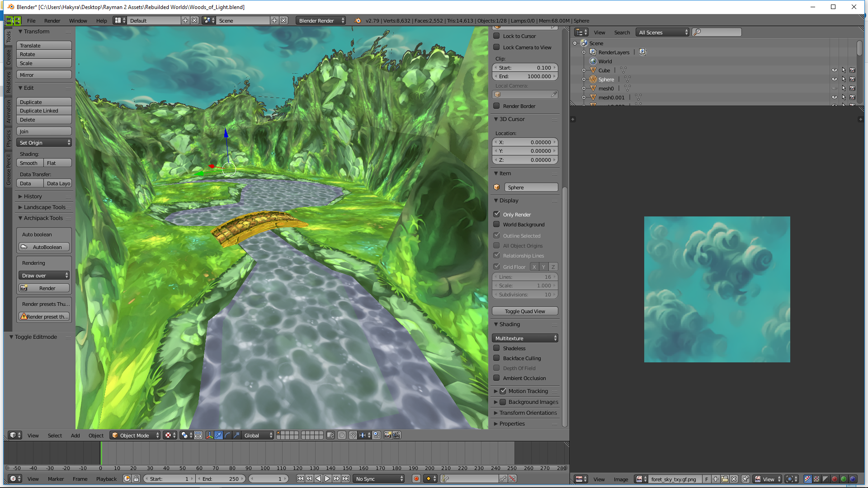Viewport: 868px width, 488px height.
Task: Click the OpenGL render animation clapper icon
Action: pyautogui.click(x=396, y=435)
